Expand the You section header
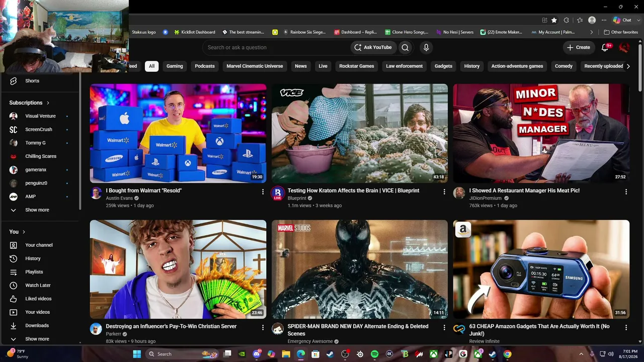 point(17,232)
